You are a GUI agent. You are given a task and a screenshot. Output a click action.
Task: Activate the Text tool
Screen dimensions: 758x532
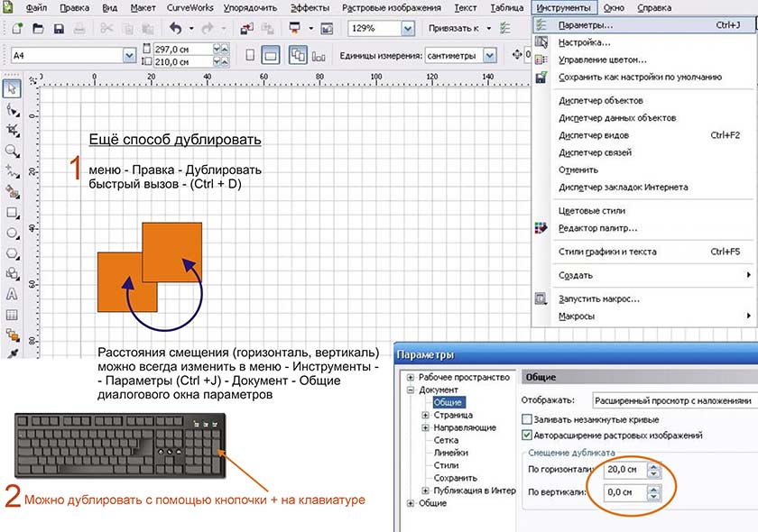(x=12, y=294)
